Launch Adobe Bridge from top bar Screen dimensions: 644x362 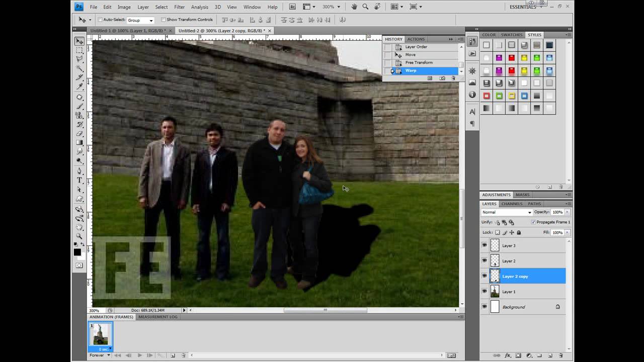click(x=292, y=7)
